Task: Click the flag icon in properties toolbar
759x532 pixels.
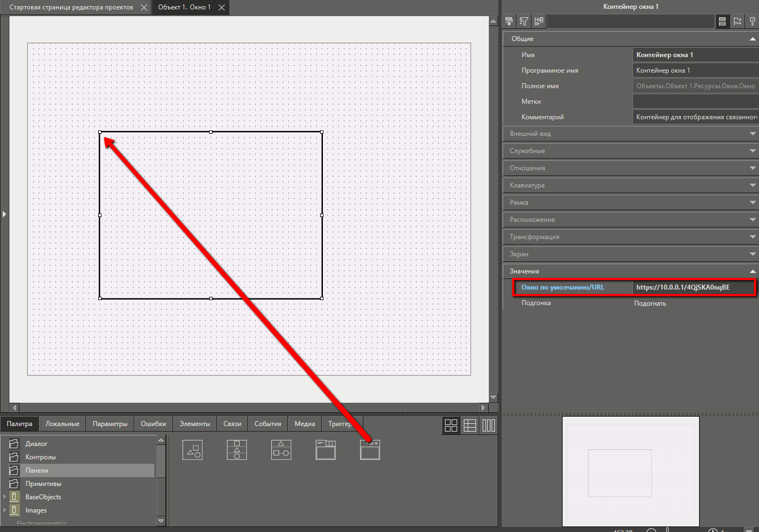Action: coord(737,22)
